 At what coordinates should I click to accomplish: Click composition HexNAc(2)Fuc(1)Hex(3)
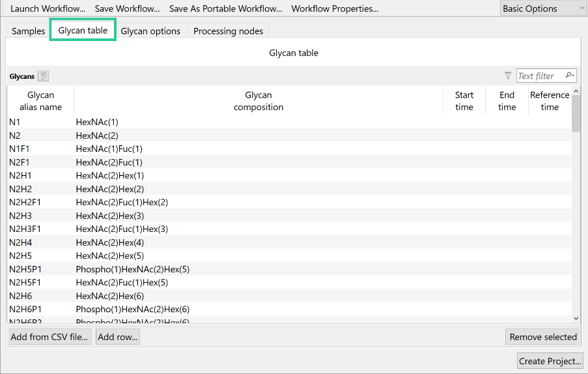coord(122,229)
